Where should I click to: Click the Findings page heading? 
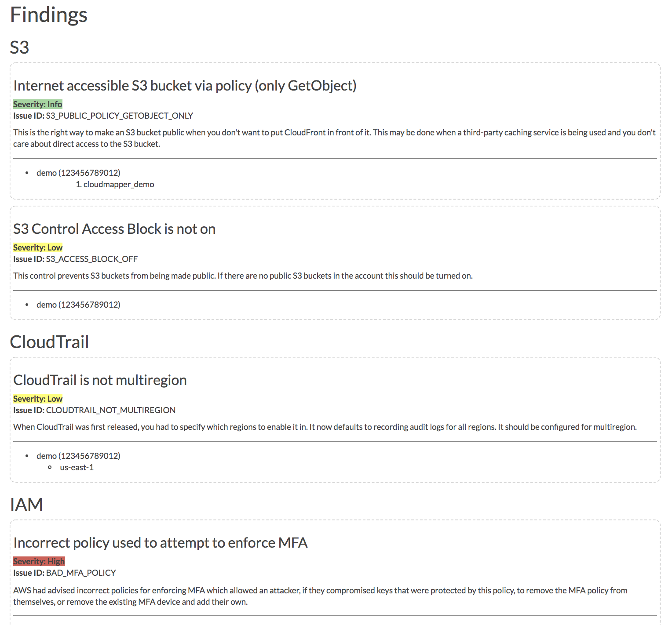[x=49, y=15]
